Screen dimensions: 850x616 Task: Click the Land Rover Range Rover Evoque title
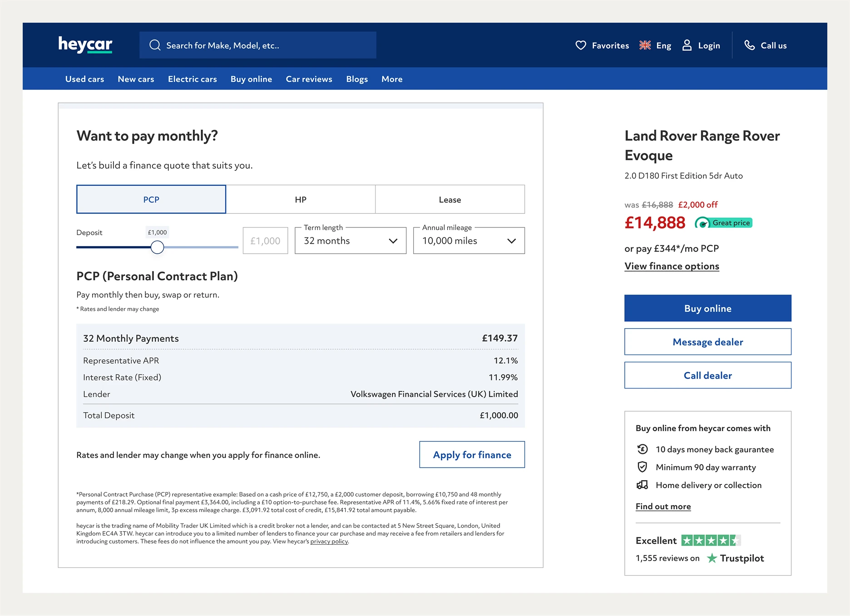(702, 145)
